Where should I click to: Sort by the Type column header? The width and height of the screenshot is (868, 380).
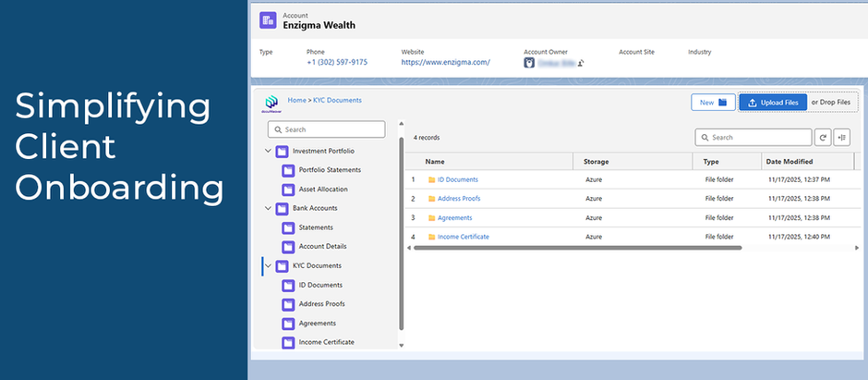click(711, 162)
